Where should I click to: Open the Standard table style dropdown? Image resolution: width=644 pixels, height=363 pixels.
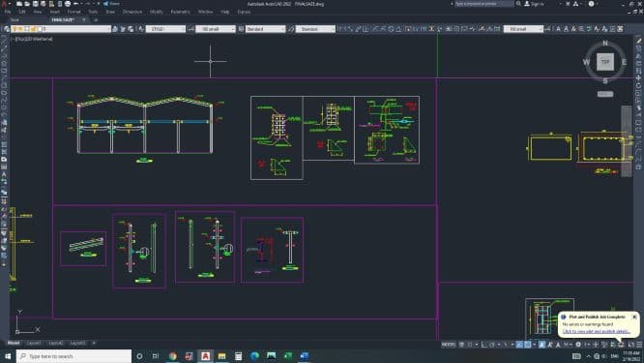(265, 29)
